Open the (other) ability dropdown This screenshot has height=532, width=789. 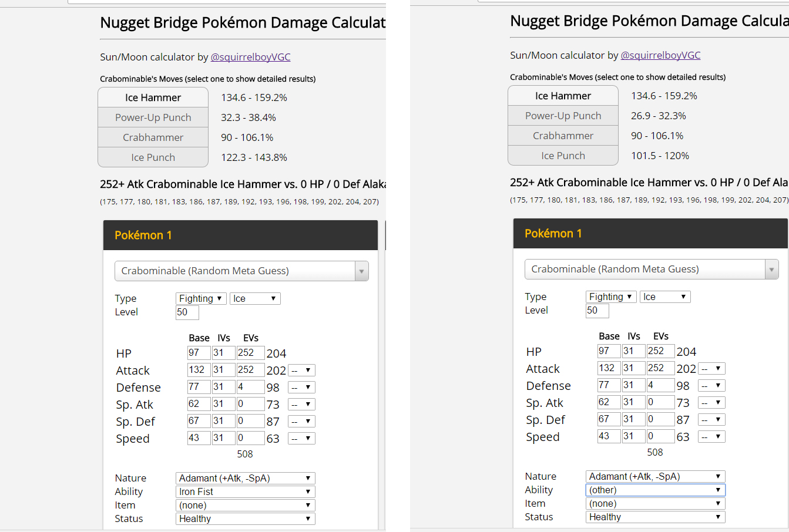[655, 490]
